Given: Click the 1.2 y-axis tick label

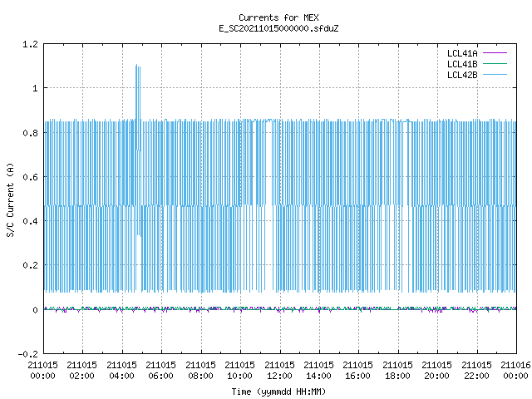Looking at the screenshot, I should tap(30, 44).
